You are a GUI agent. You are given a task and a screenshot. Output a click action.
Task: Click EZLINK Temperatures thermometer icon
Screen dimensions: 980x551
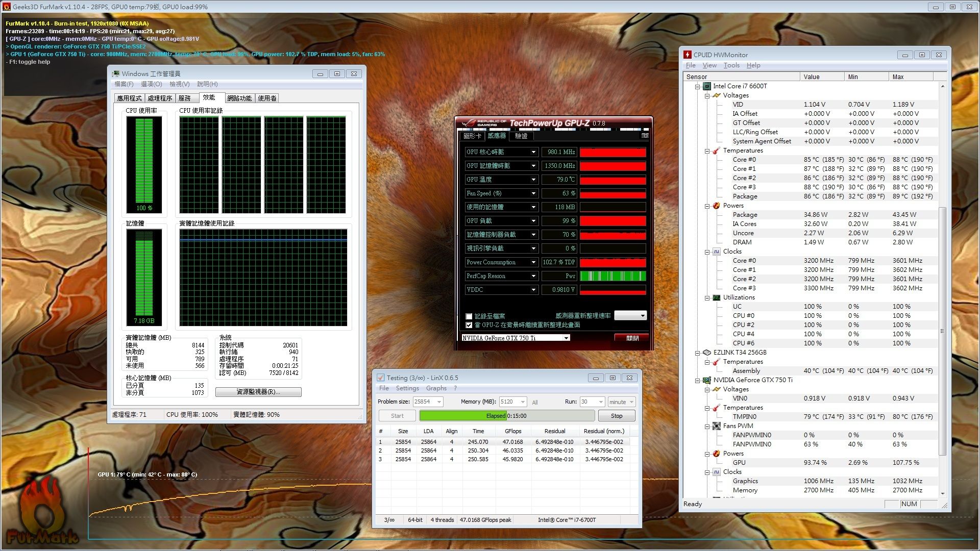point(717,362)
